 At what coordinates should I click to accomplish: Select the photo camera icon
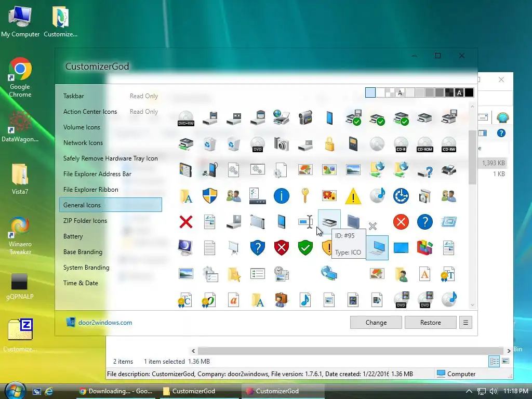tap(281, 144)
